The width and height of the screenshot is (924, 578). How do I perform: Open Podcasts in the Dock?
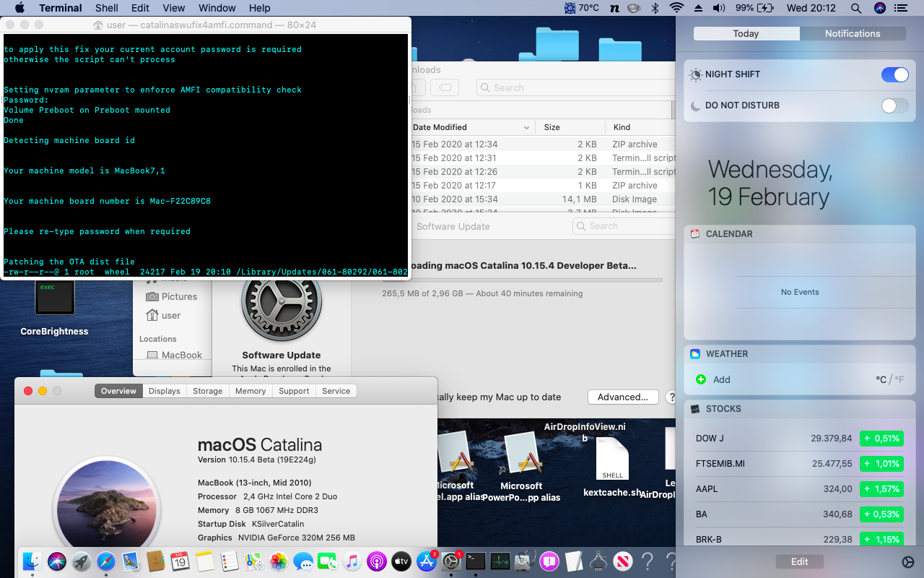coord(377,561)
